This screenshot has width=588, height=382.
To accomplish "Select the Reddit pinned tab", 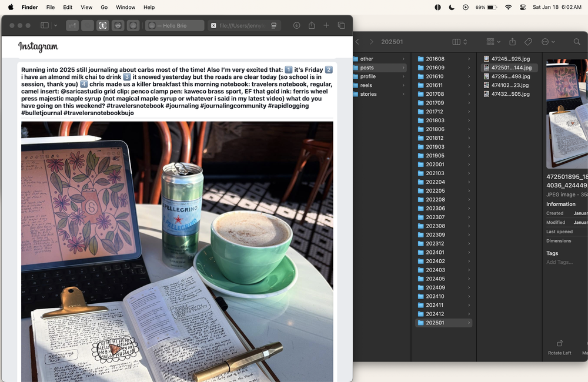I will click(118, 25).
